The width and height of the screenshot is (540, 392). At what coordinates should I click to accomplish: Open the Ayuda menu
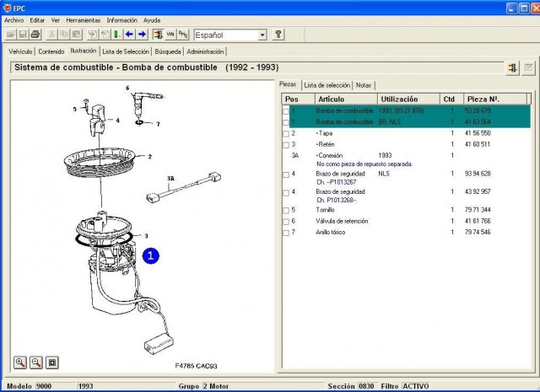(152, 20)
